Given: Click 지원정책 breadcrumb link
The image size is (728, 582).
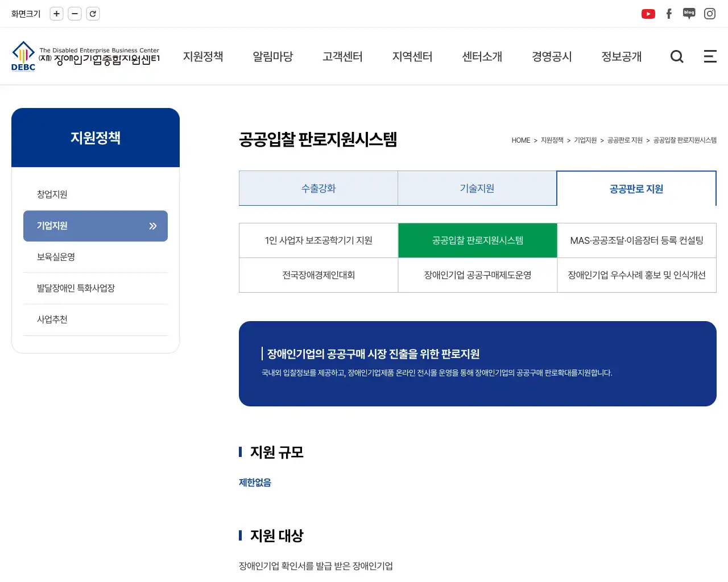Looking at the screenshot, I should pos(552,140).
